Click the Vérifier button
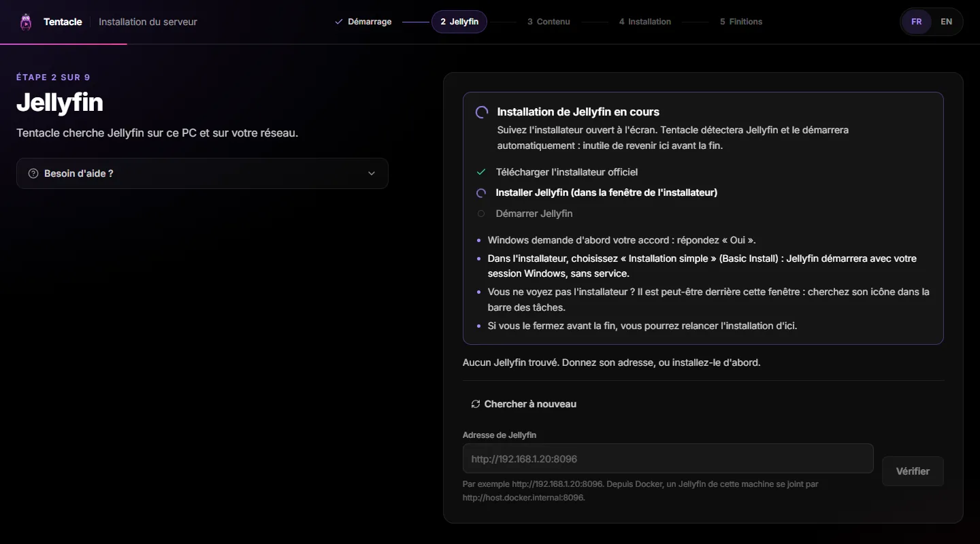Image resolution: width=980 pixels, height=544 pixels. point(913,471)
